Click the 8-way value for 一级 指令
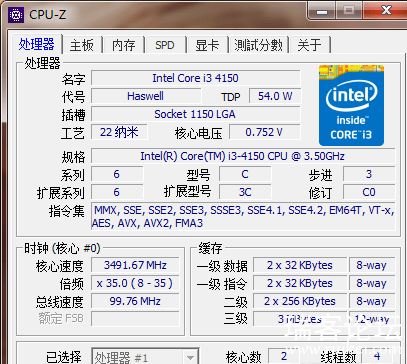This screenshot has width=407, height=364. (372, 283)
